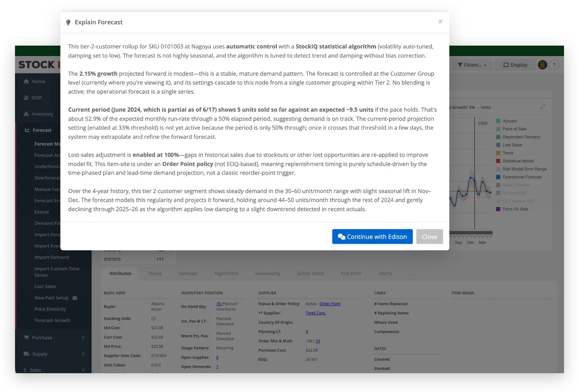The height and width of the screenshot is (392, 579).
Task: Open the Alerts tab
Action: coord(385,274)
